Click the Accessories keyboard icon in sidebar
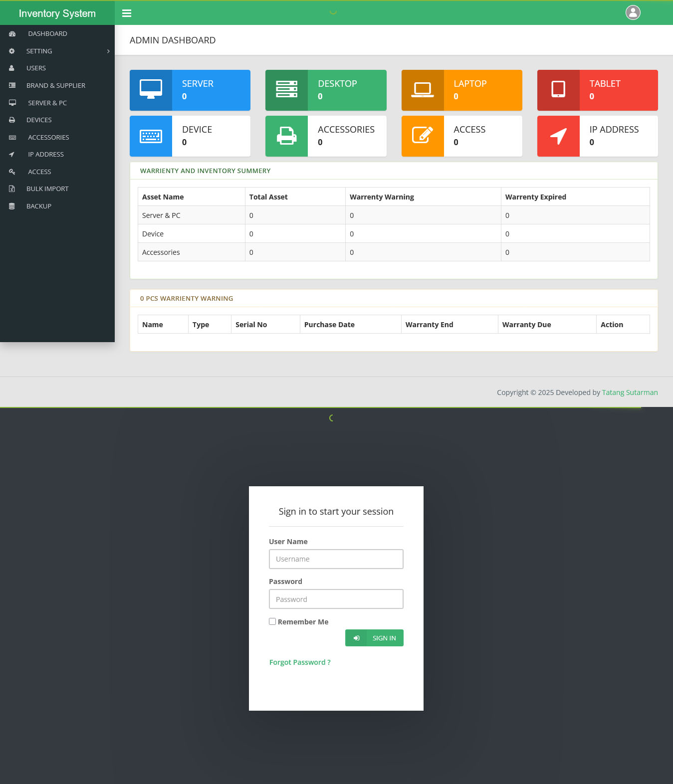This screenshot has width=673, height=784. click(x=12, y=137)
